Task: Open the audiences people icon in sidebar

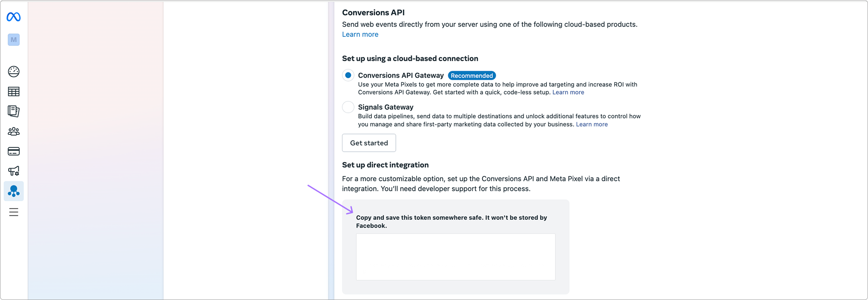Action: pyautogui.click(x=14, y=131)
